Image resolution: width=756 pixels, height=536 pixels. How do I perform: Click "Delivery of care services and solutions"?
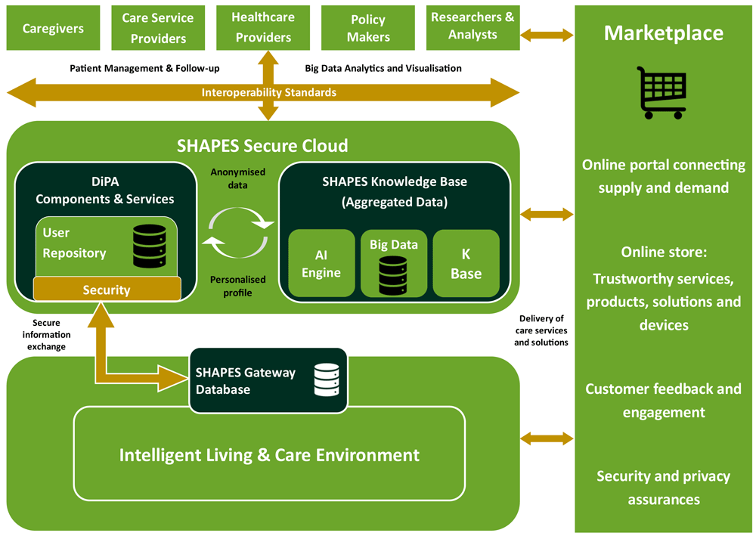coord(541,330)
